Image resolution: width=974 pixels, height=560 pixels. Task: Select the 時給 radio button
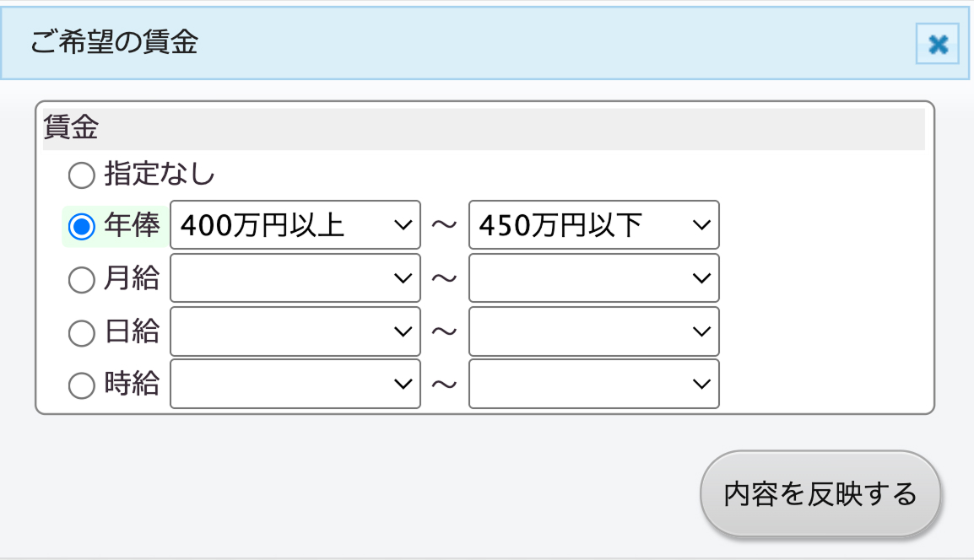coord(81,385)
